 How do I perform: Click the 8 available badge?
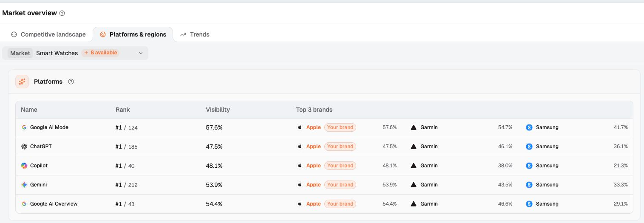point(100,53)
